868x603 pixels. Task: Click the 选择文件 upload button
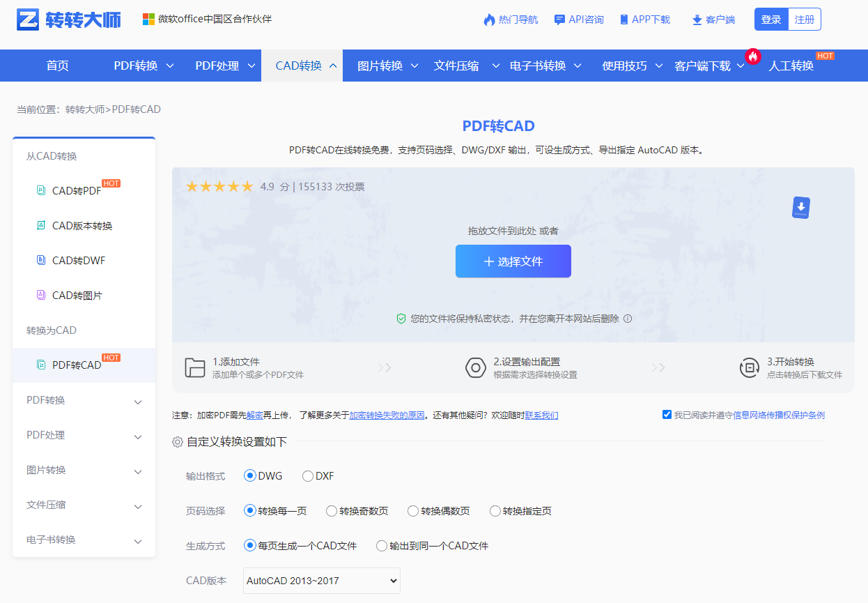coord(513,261)
